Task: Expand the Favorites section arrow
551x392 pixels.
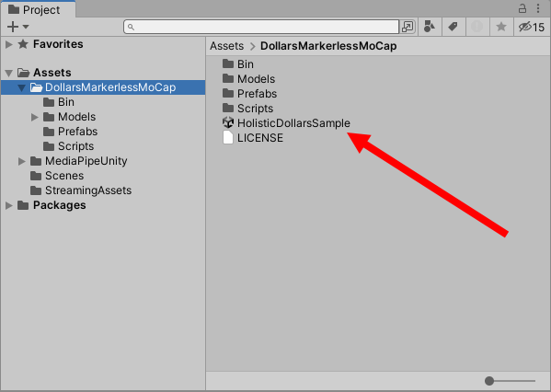Action: (9, 44)
